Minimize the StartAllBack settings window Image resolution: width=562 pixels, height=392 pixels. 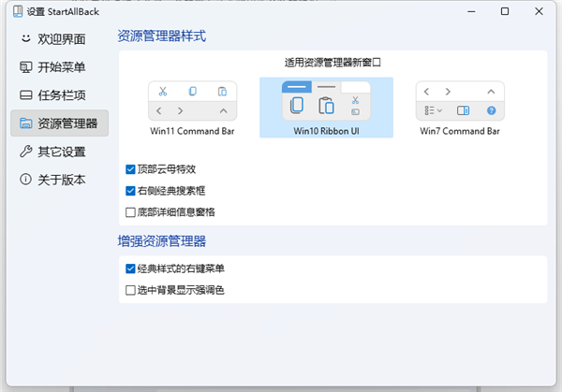(471, 12)
